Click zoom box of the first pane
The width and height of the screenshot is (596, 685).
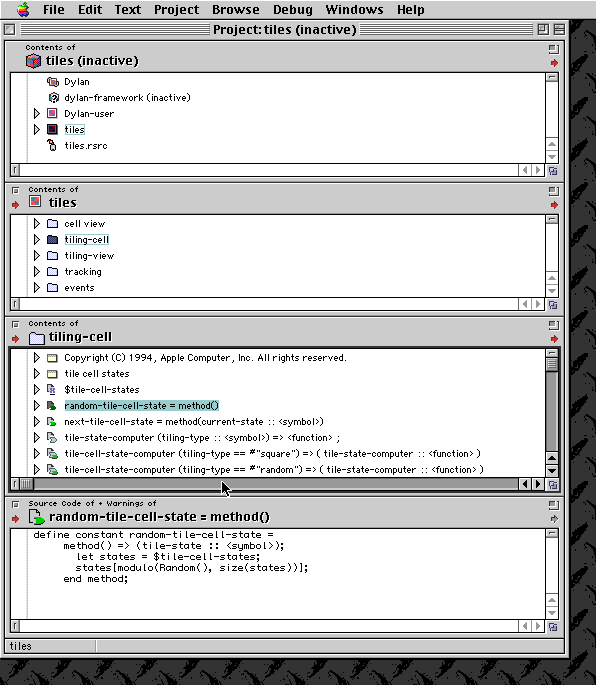554,49
